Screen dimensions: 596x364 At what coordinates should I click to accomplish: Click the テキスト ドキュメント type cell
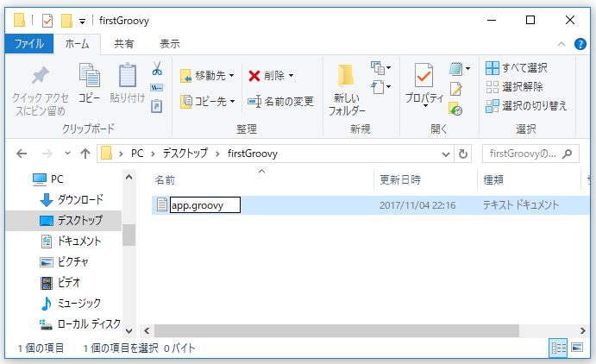521,205
